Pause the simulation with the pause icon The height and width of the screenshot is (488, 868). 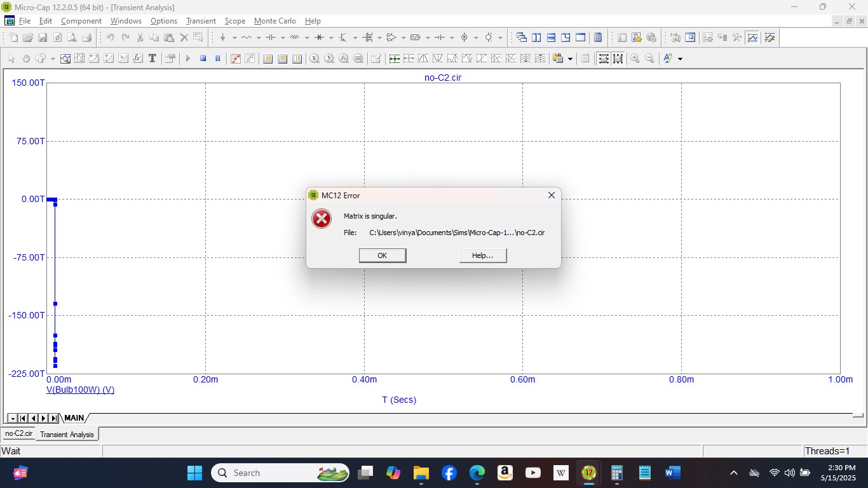[x=218, y=58]
